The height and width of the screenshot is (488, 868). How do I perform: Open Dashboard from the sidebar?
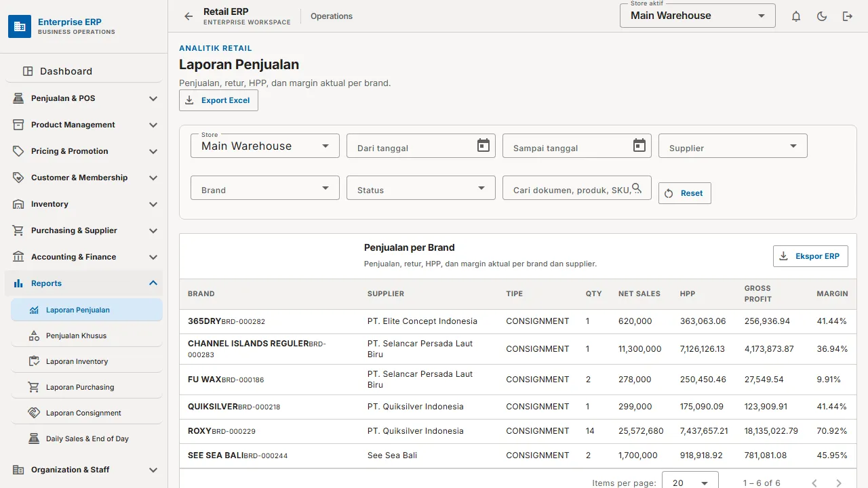coord(84,71)
